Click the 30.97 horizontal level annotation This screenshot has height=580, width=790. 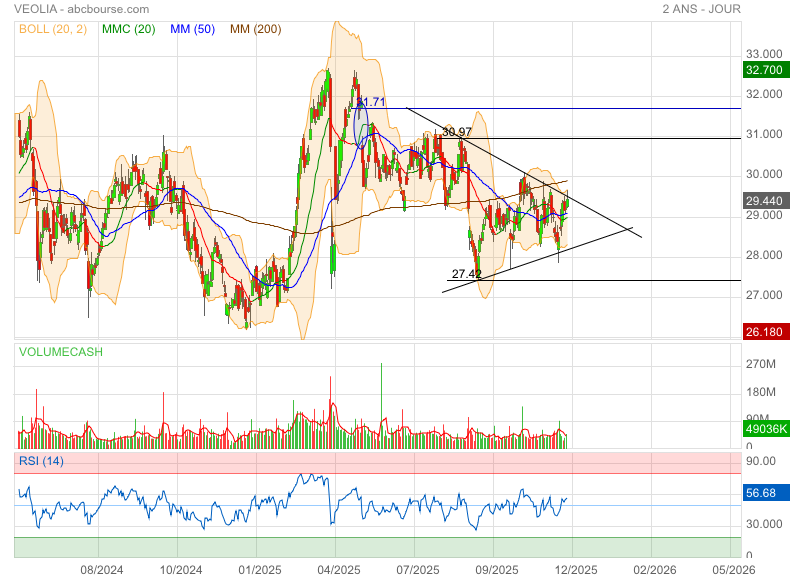pyautogui.click(x=456, y=132)
